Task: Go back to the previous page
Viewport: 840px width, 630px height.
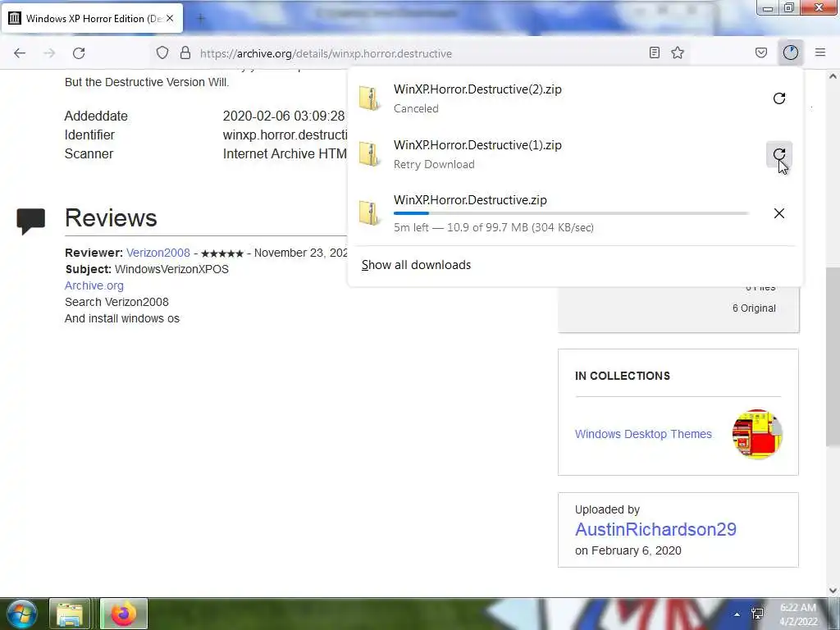Action: coord(20,53)
